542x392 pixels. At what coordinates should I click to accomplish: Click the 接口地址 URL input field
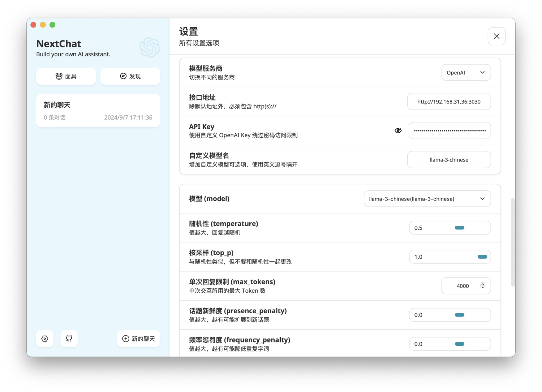click(x=449, y=102)
